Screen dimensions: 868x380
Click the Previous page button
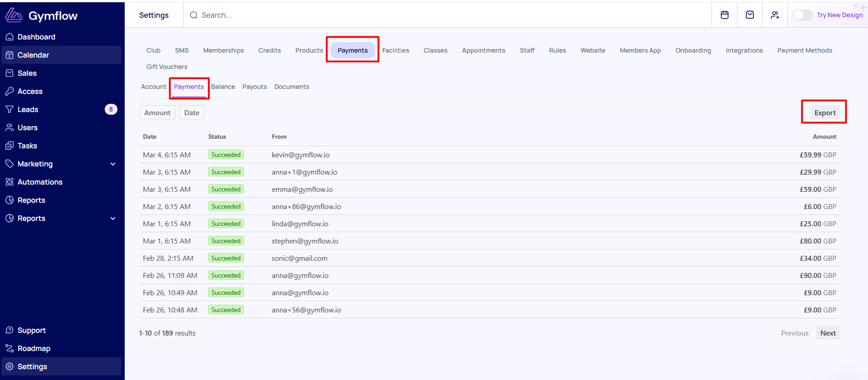click(795, 333)
